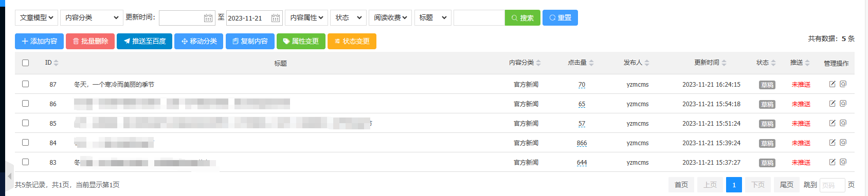Viewport: 868px width, 196px height.
Task: Toggle select-all checkbox in table header
Action: coord(25,63)
